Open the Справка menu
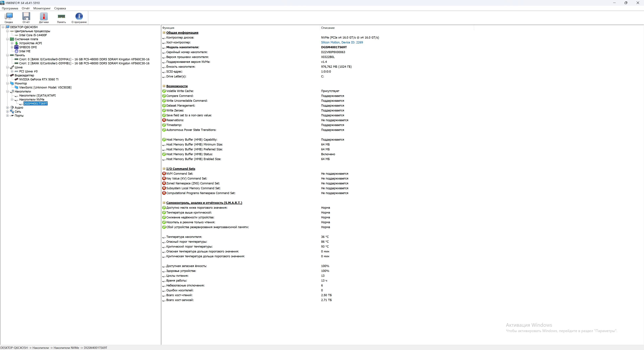This screenshot has width=644, height=350. (x=60, y=8)
